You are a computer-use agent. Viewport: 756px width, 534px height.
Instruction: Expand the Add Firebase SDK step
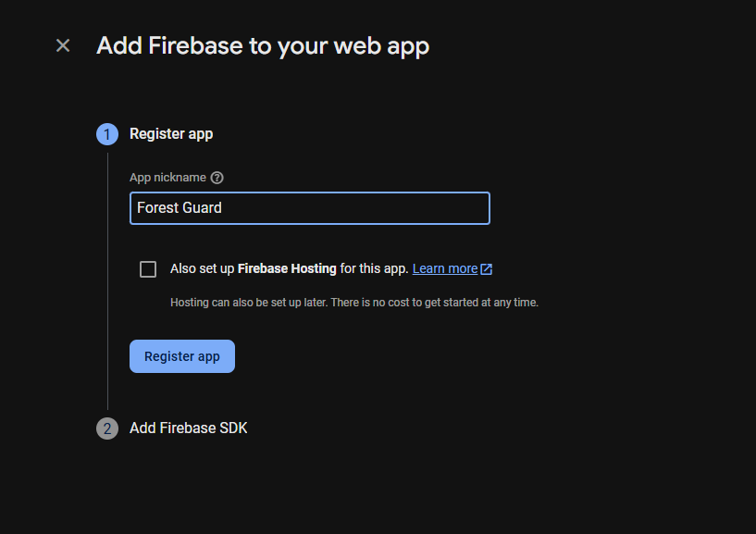pos(188,428)
